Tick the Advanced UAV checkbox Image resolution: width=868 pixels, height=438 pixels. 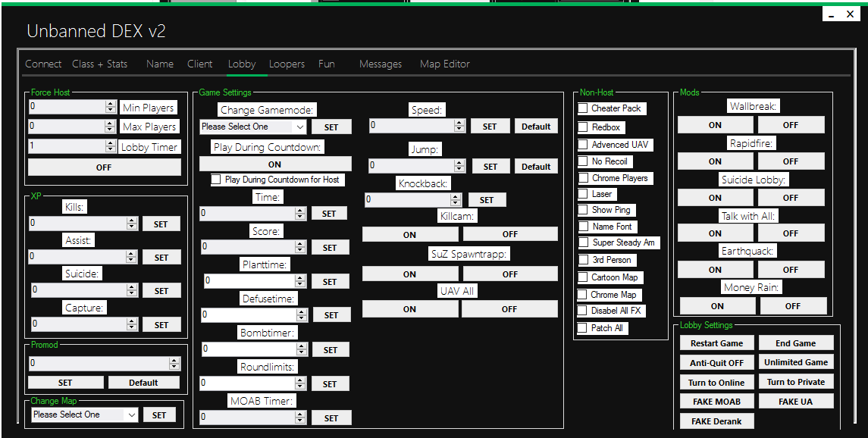(583, 144)
